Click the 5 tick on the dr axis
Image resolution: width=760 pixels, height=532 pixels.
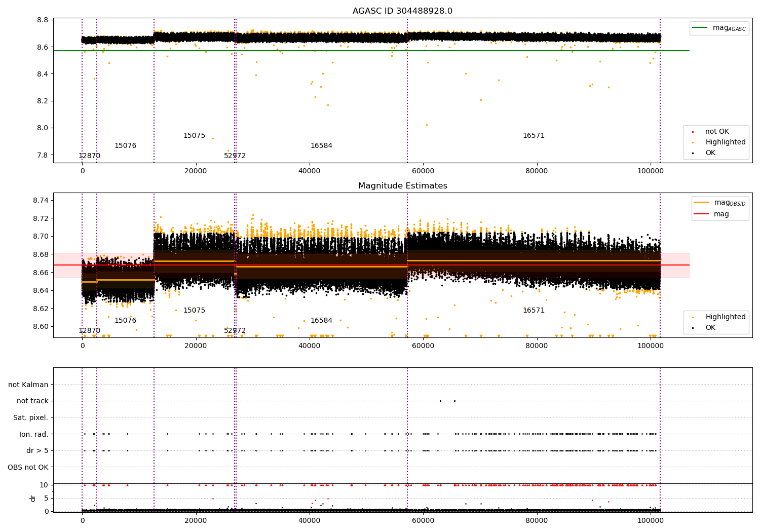(x=46, y=498)
